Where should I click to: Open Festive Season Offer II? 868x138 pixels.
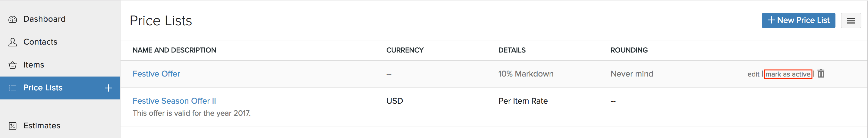(174, 101)
